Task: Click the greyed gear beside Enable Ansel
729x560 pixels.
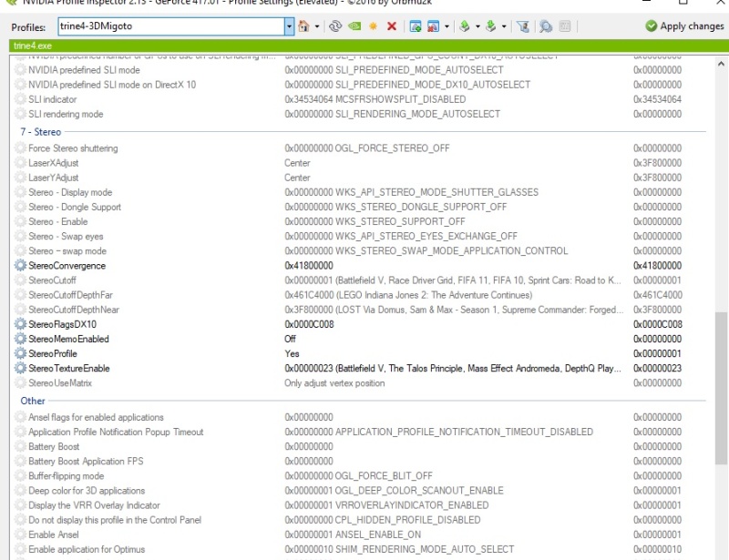Action: pyautogui.click(x=20, y=535)
